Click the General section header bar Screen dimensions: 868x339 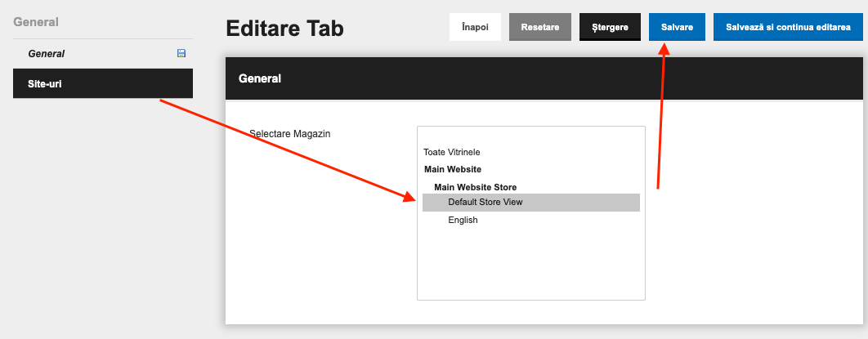pyautogui.click(x=544, y=78)
